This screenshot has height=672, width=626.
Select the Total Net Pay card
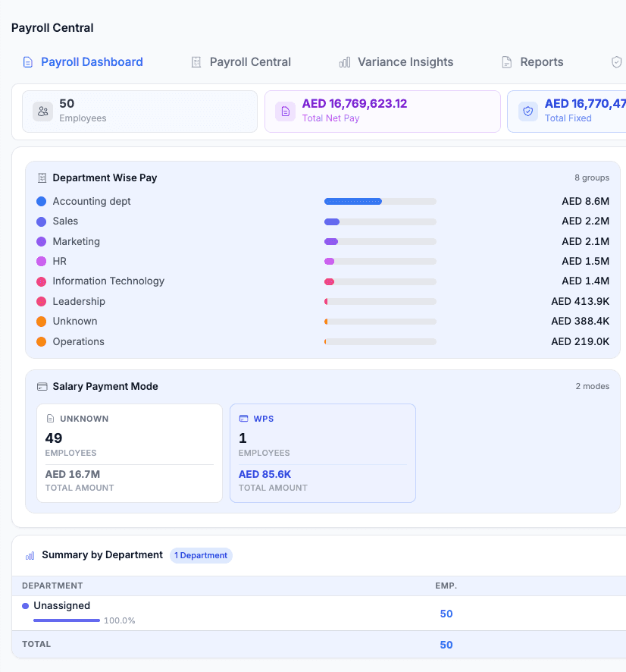coord(383,111)
